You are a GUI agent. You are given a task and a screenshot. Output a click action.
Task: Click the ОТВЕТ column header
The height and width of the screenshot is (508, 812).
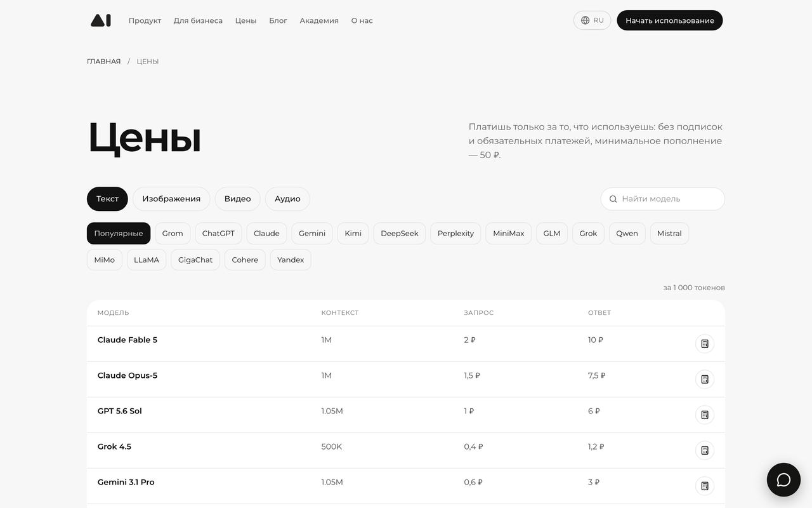click(599, 313)
